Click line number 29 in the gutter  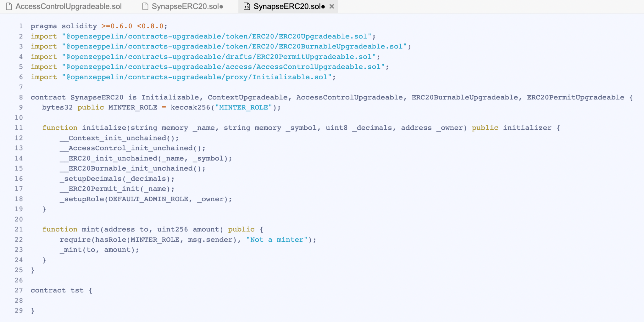click(19, 311)
